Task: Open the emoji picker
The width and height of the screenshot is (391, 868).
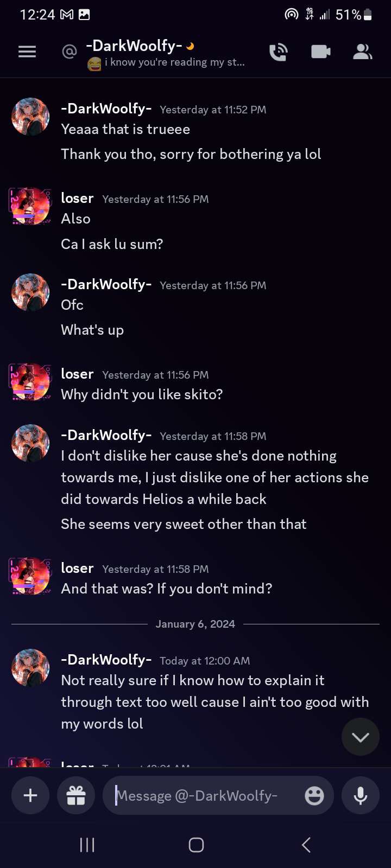Action: point(314,795)
